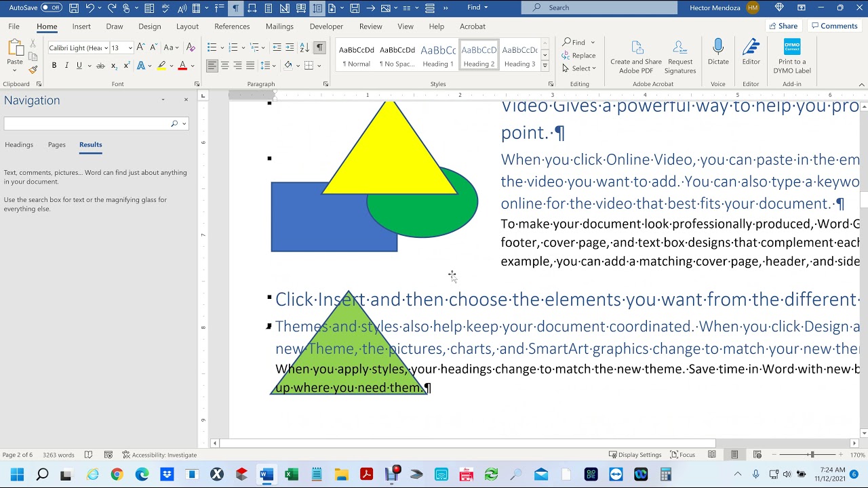Open the Comments button

click(x=833, y=26)
